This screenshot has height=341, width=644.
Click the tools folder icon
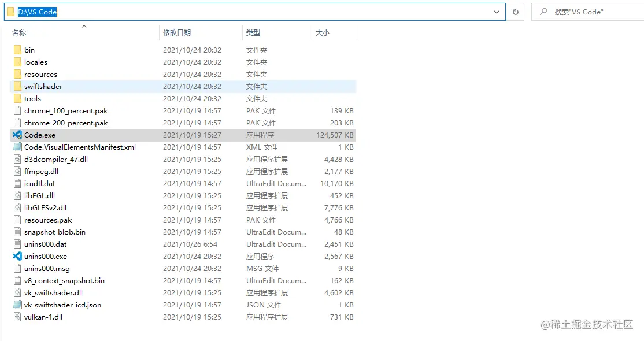[x=17, y=99]
